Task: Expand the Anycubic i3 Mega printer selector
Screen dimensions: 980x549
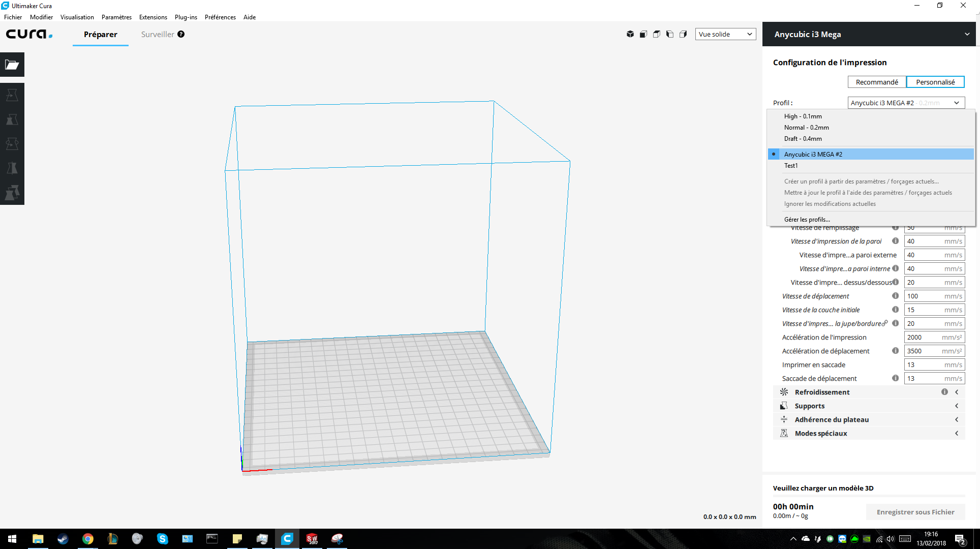Action: tap(870, 34)
